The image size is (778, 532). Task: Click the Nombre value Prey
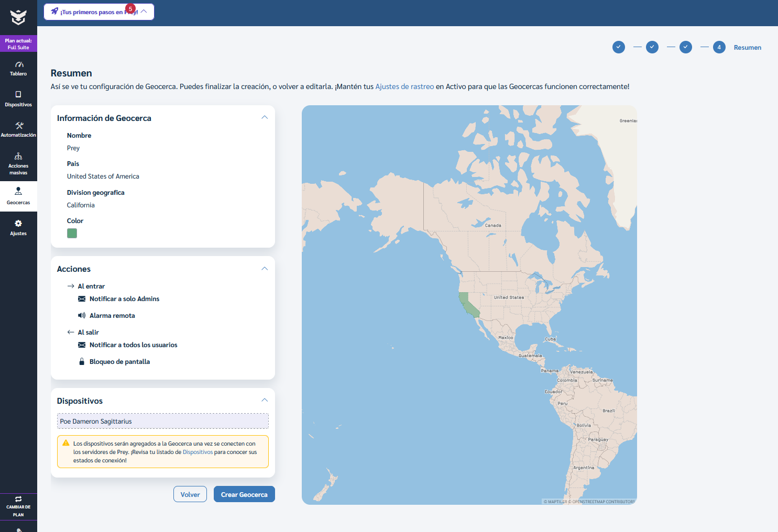(73, 148)
